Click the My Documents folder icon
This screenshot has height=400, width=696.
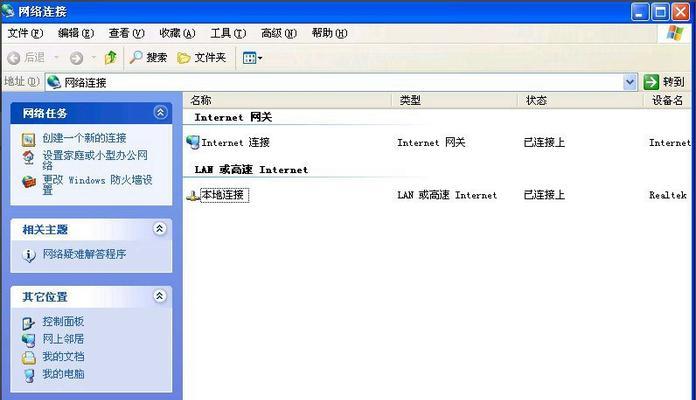point(28,358)
